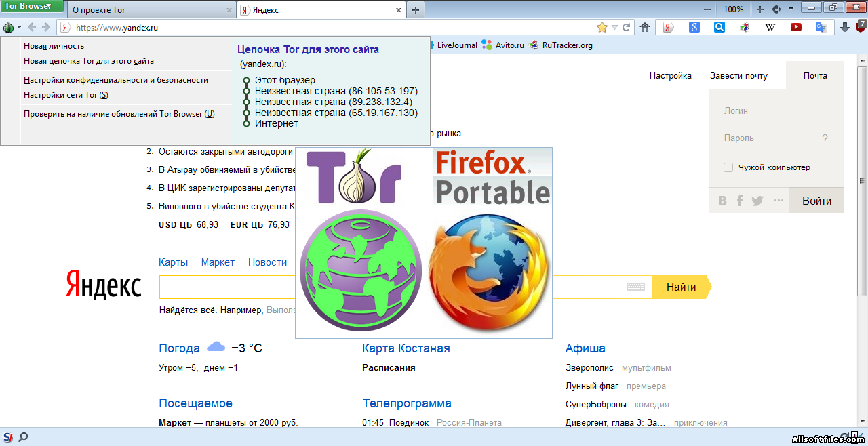
Task: Close the Яндекс tab
Action: (398, 10)
